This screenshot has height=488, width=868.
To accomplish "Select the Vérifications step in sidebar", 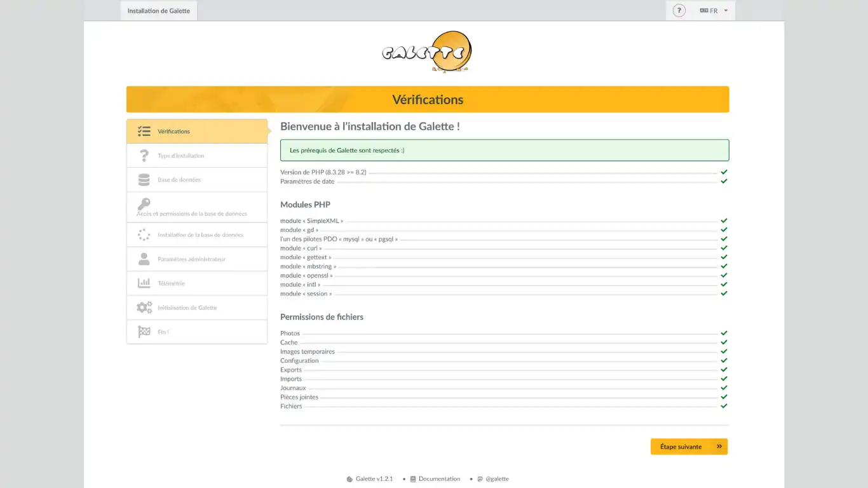I will click(x=197, y=132).
